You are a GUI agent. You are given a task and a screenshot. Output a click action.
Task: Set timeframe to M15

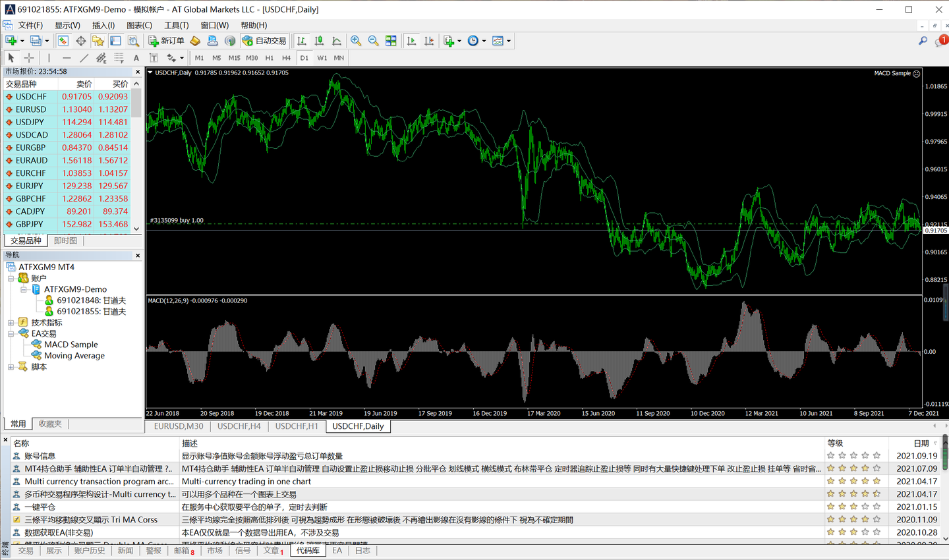pos(234,58)
